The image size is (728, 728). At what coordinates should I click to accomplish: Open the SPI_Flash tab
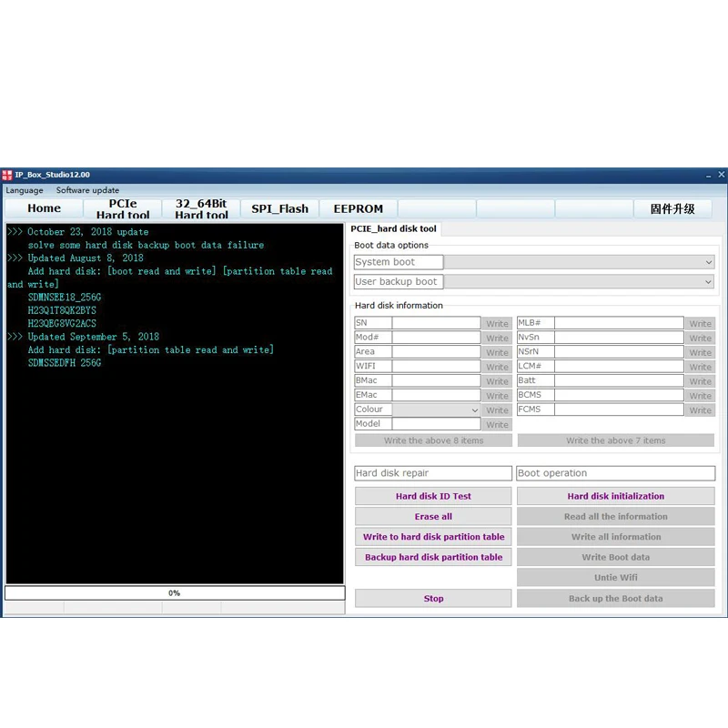(x=279, y=208)
